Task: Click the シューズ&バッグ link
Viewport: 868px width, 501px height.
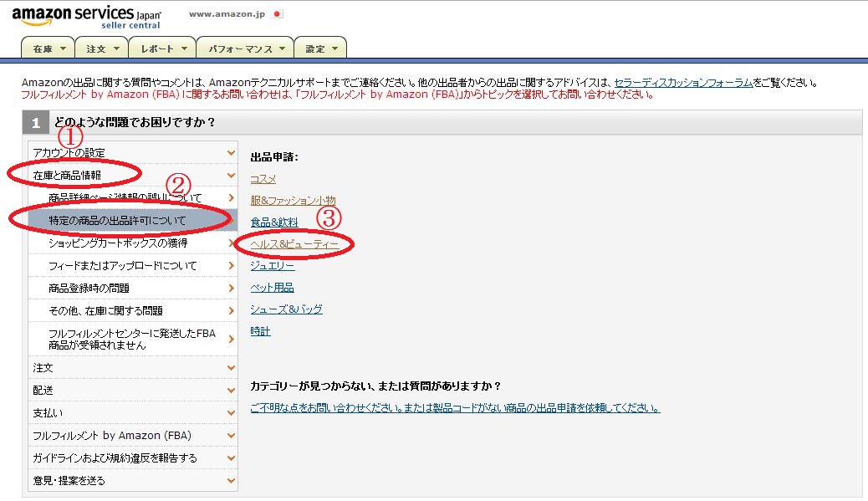Action: coord(286,309)
